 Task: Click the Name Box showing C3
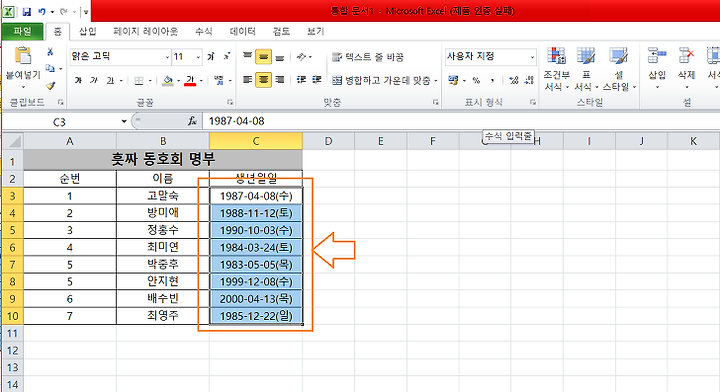click(60, 122)
